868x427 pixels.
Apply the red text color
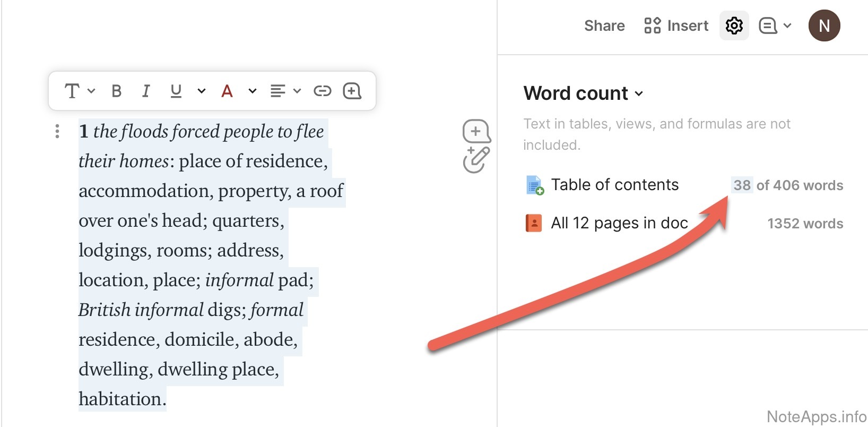227,91
